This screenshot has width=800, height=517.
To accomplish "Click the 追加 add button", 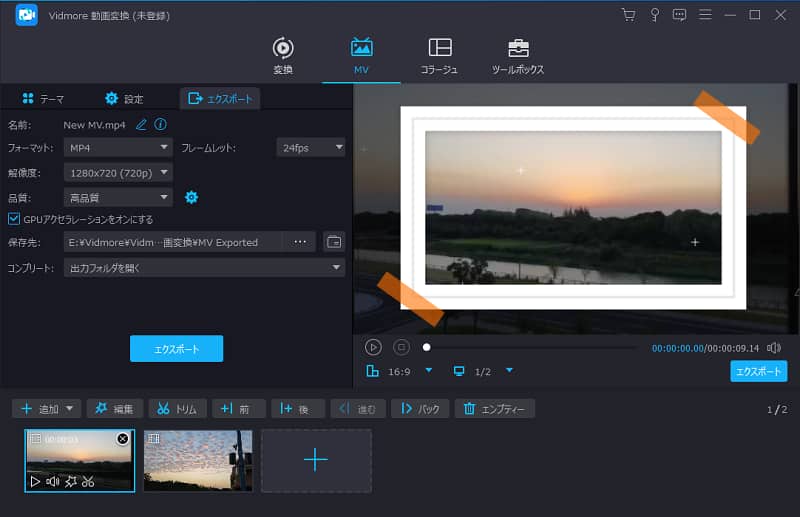I will pyautogui.click(x=40, y=409).
